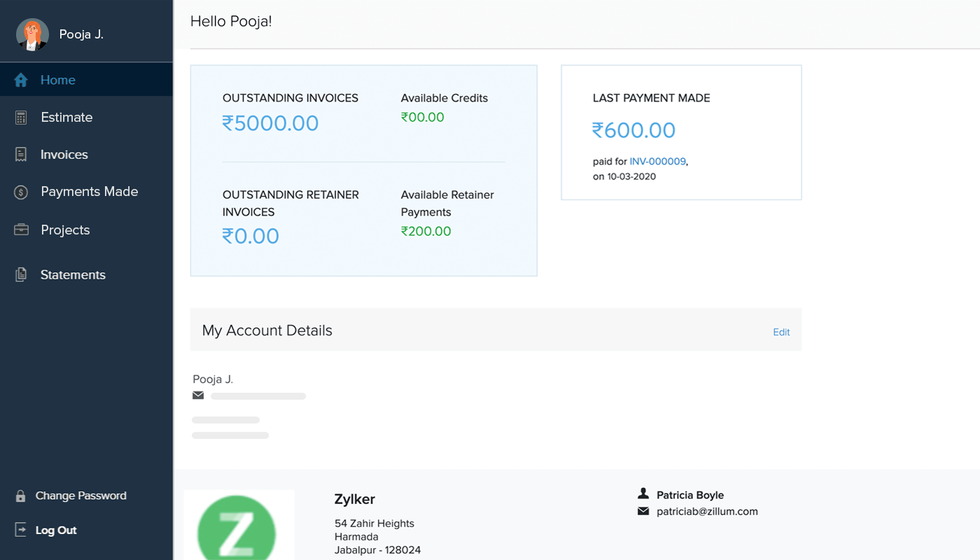Select the Projects briefcase icon
This screenshot has width=980, height=560.
click(20, 229)
